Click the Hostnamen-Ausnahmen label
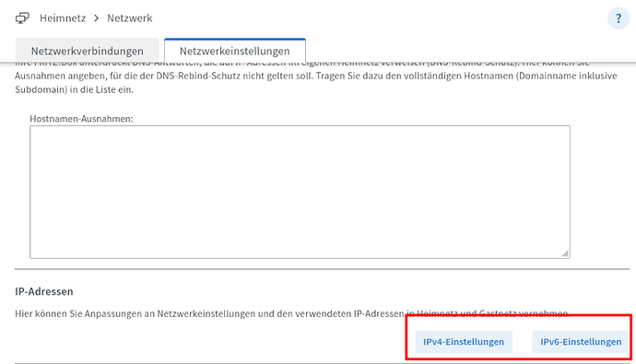 [x=81, y=119]
